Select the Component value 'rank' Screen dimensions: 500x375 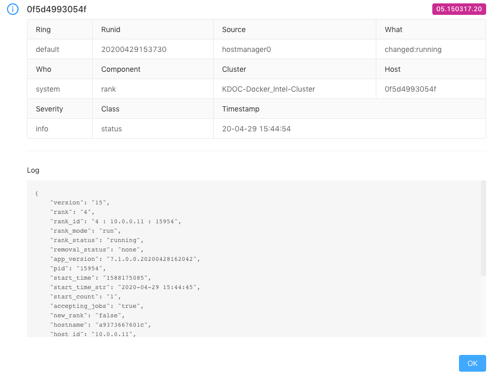point(109,89)
